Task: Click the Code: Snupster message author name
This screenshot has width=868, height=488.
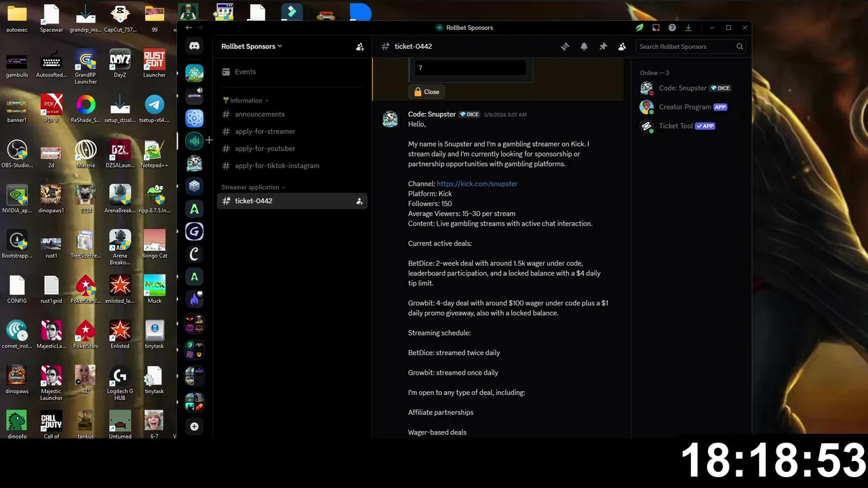Action: 432,115
